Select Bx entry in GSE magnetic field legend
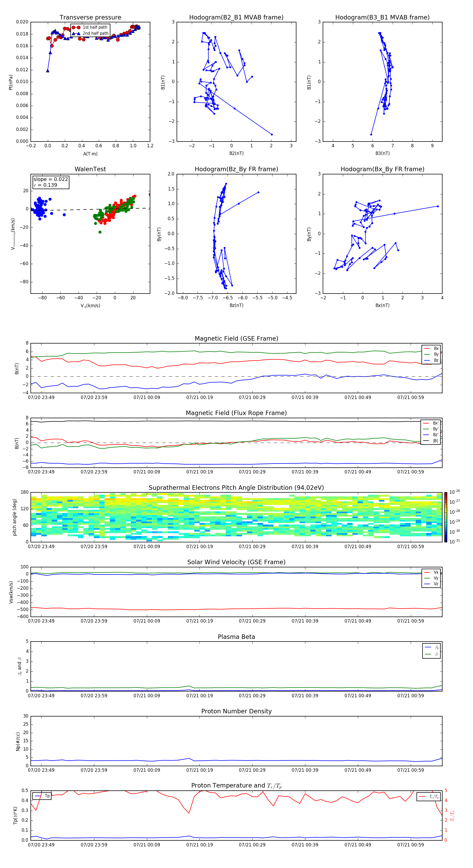This screenshot has width=473, height=868. point(431,349)
